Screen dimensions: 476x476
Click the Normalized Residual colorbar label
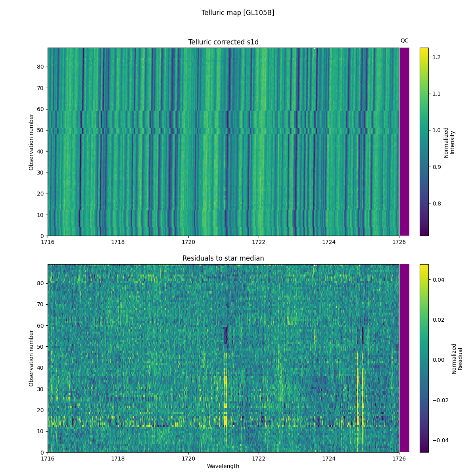pos(457,359)
